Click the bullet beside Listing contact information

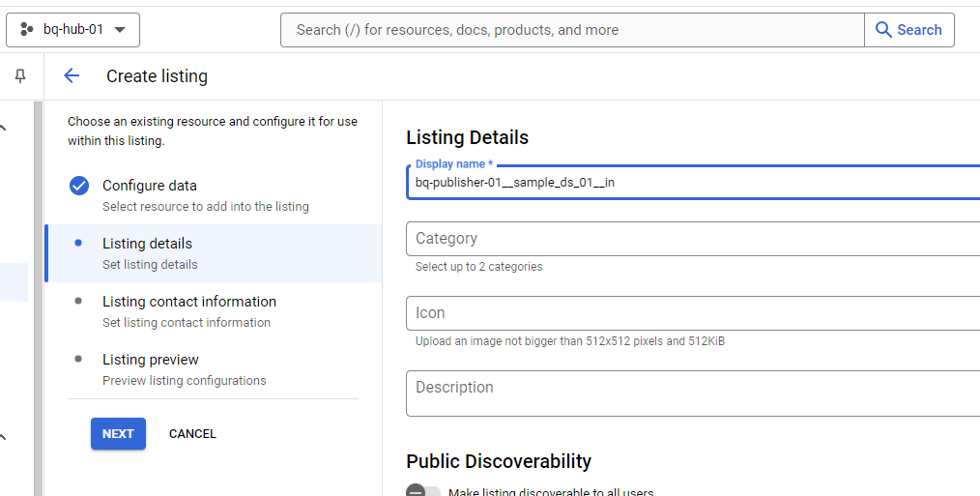(x=78, y=301)
